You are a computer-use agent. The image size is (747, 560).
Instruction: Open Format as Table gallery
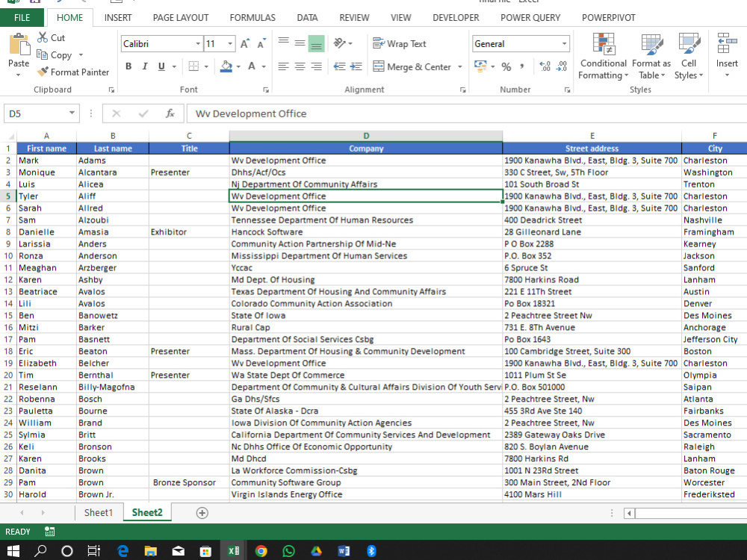(651, 56)
